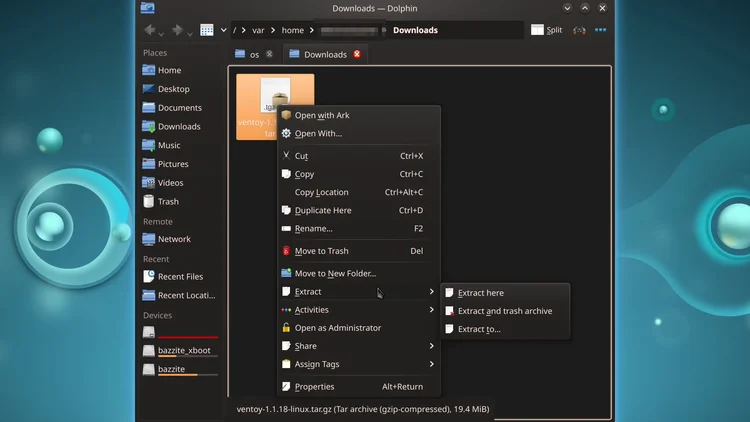This screenshot has width=750, height=422.
Task: Choose 'Move to Trash' menu entry
Action: click(x=359, y=251)
